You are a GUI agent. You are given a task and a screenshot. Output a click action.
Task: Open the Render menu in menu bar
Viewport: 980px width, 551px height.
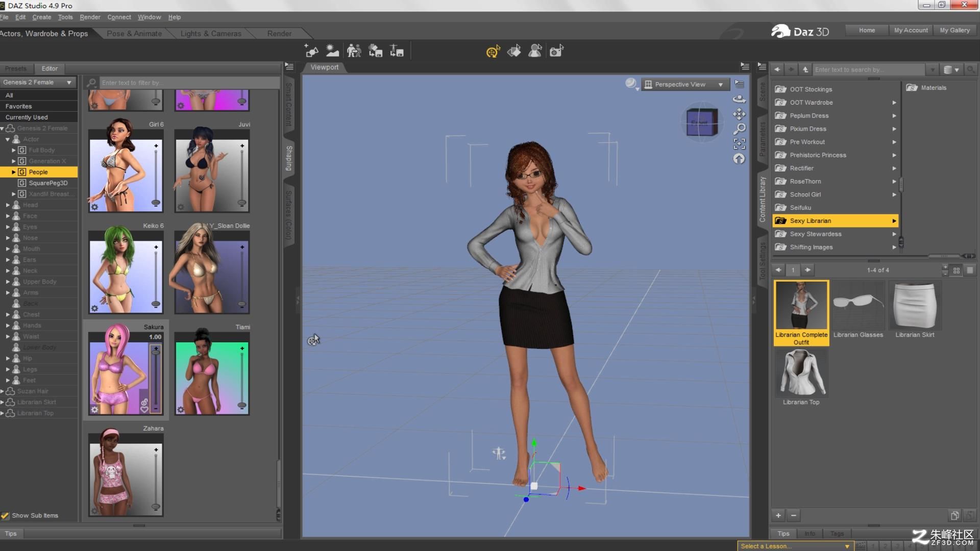[x=90, y=17]
